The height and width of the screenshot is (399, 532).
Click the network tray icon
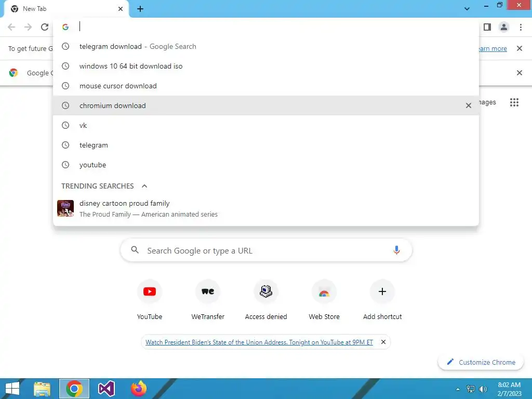[x=471, y=389]
